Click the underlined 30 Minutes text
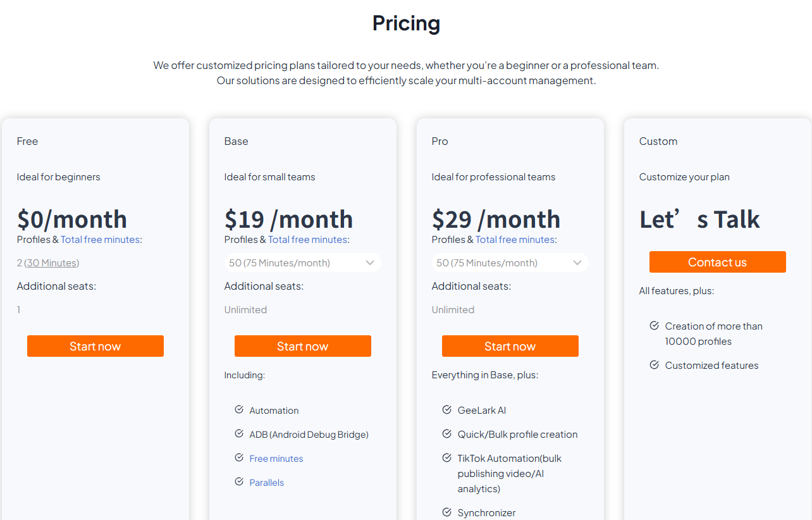This screenshot has height=520, width=812. [52, 263]
